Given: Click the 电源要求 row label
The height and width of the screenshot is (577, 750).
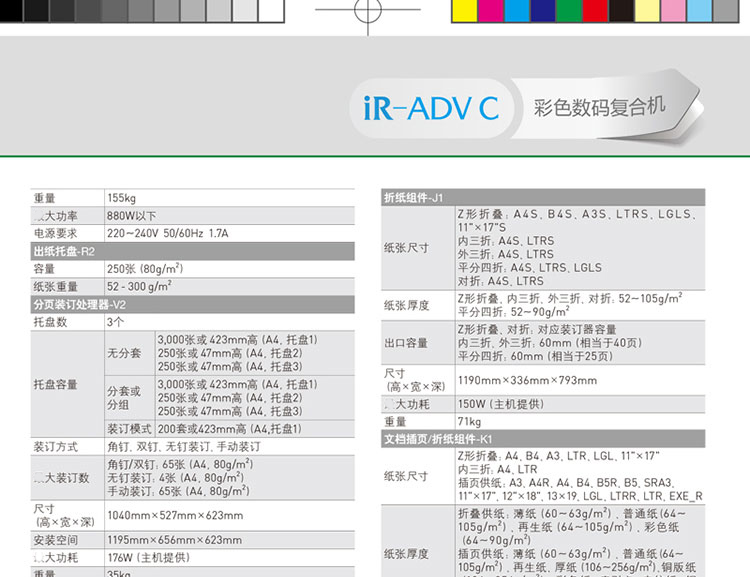Looking at the screenshot, I should click(x=55, y=233).
